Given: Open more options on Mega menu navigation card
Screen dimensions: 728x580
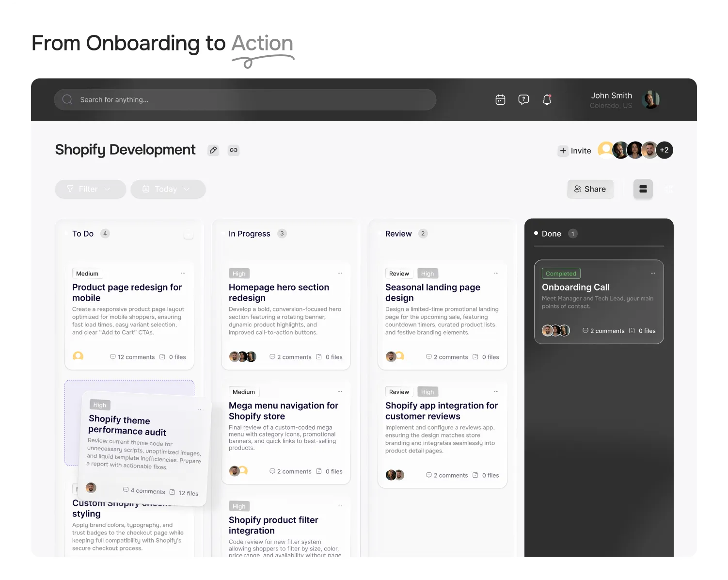Looking at the screenshot, I should (x=340, y=392).
